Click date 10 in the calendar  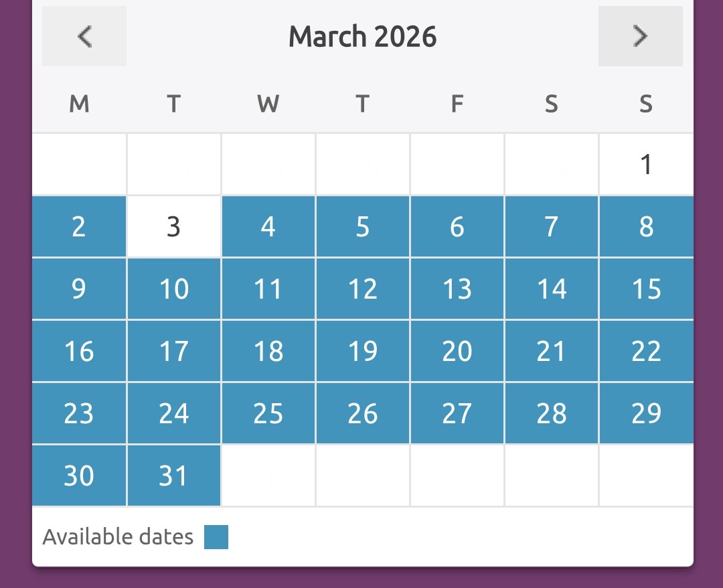(x=173, y=289)
